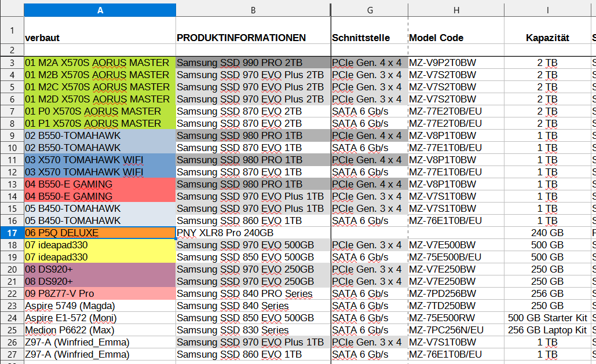Click the 'verbaut' header cell
This screenshot has width=596, height=364.
pos(100,31)
